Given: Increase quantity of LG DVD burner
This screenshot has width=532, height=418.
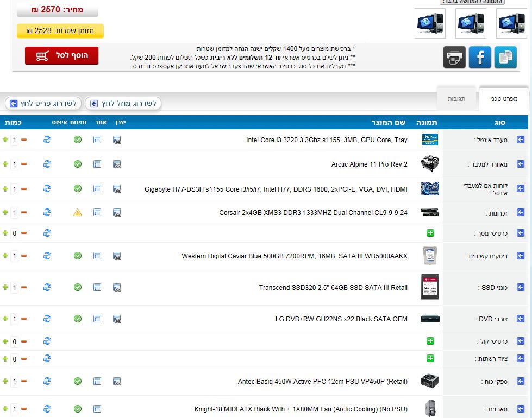Looking at the screenshot, I should point(5,319).
